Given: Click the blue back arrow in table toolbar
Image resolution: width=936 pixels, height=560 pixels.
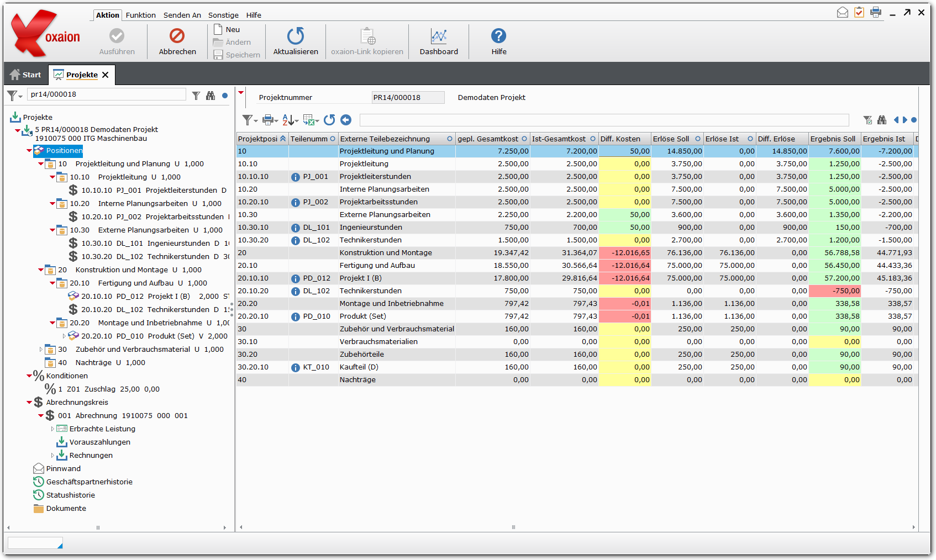Looking at the screenshot, I should pos(346,120).
